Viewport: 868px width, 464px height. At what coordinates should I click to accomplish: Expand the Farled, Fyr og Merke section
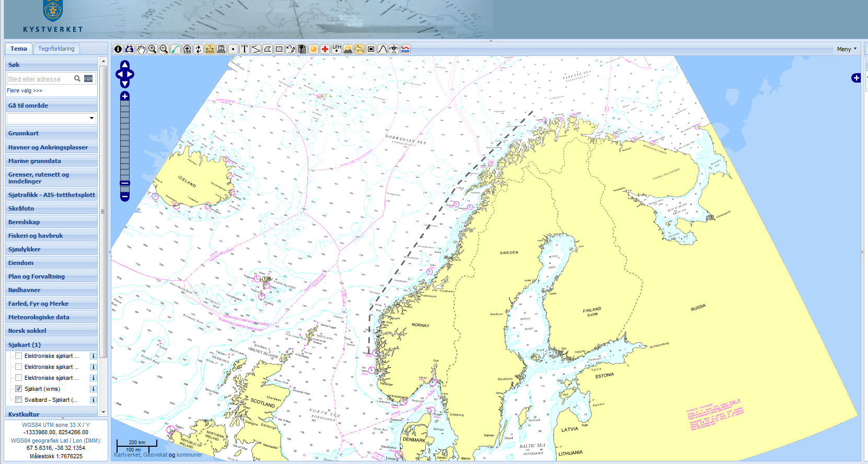[51, 304]
